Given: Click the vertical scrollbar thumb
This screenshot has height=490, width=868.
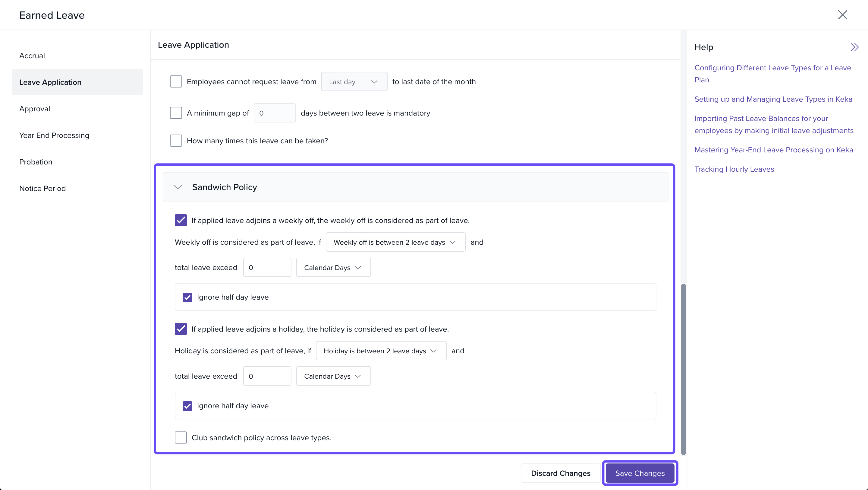Looking at the screenshot, I should tap(683, 369).
